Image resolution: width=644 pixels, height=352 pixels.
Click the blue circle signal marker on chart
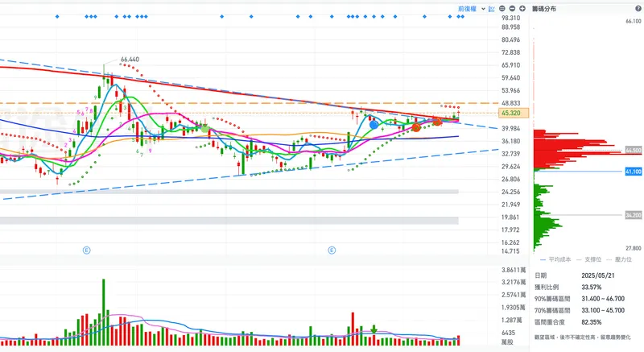click(x=374, y=125)
